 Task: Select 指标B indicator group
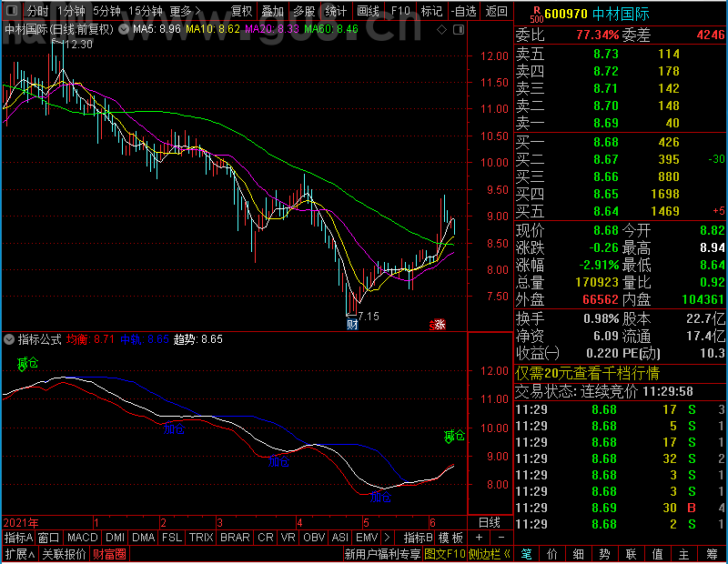point(419,538)
